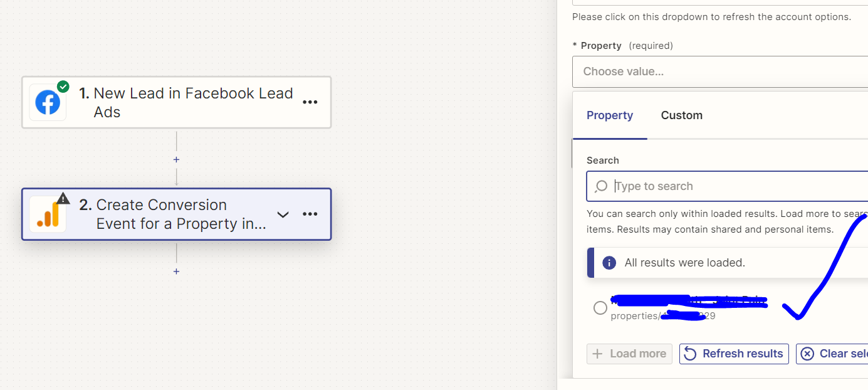Select the property radio button
The image size is (868, 390).
(x=600, y=308)
